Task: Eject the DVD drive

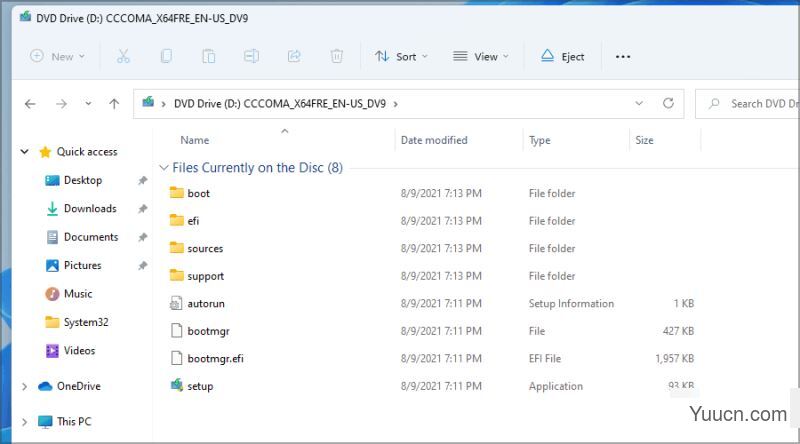Action: click(562, 57)
